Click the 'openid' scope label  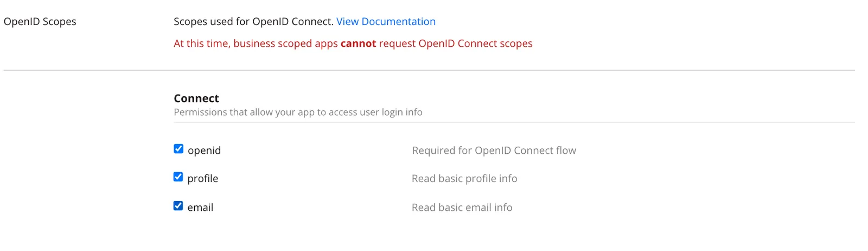click(x=204, y=150)
